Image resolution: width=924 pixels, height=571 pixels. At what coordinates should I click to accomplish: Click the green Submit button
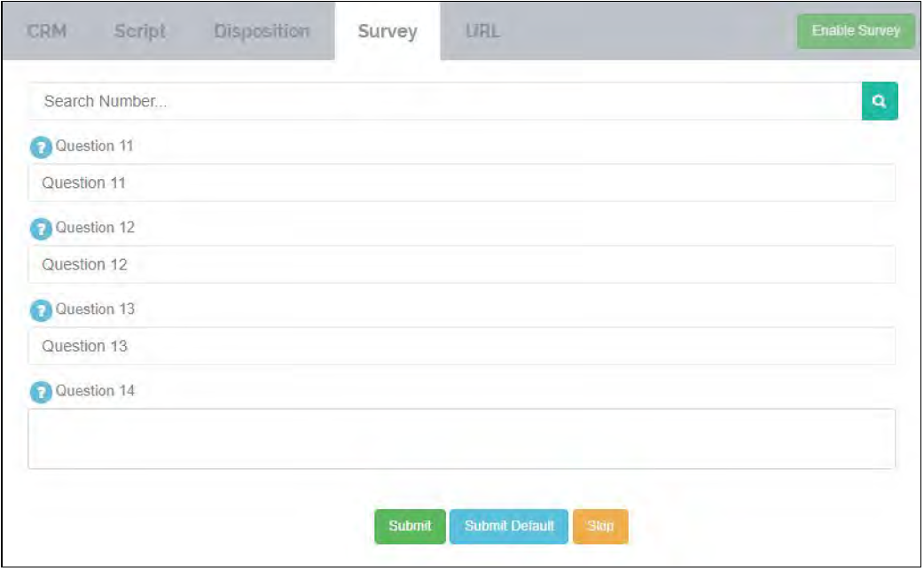(x=410, y=526)
